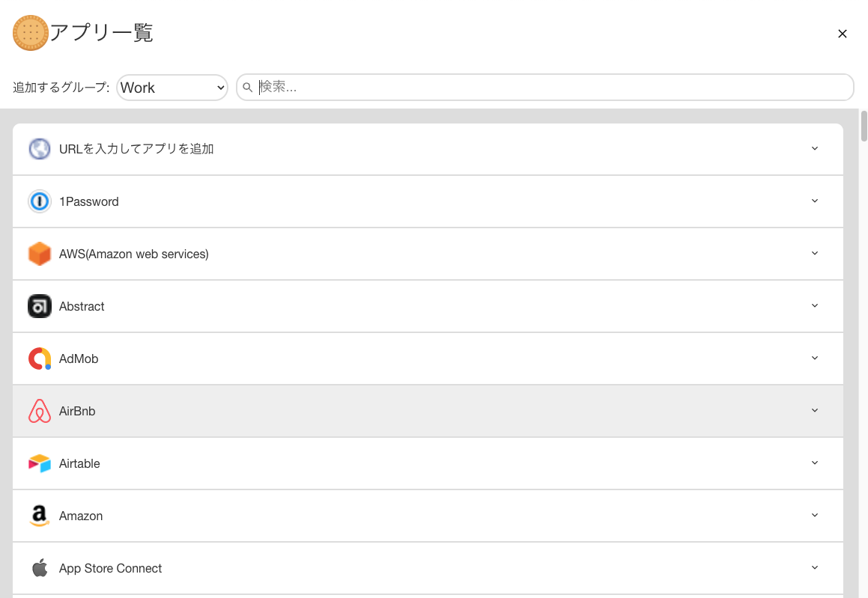Image resolution: width=868 pixels, height=598 pixels.
Task: Expand the AirBnb row chevron
Action: (814, 410)
